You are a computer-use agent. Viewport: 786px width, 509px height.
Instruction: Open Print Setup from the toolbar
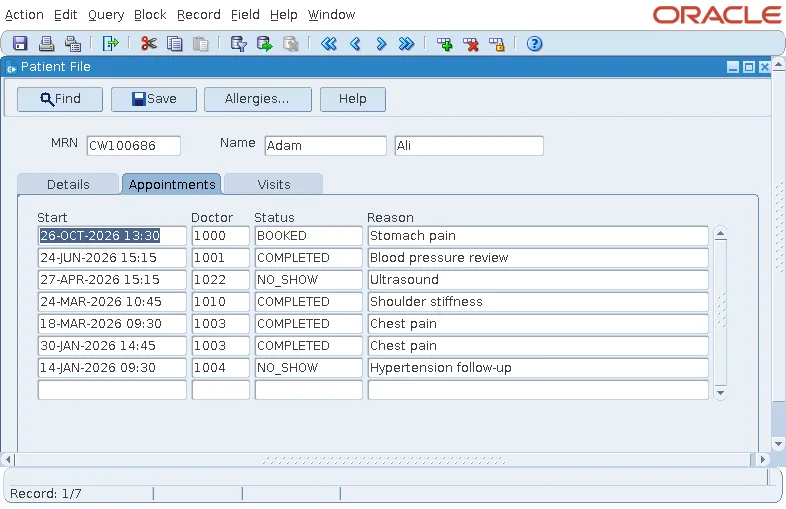[73, 44]
